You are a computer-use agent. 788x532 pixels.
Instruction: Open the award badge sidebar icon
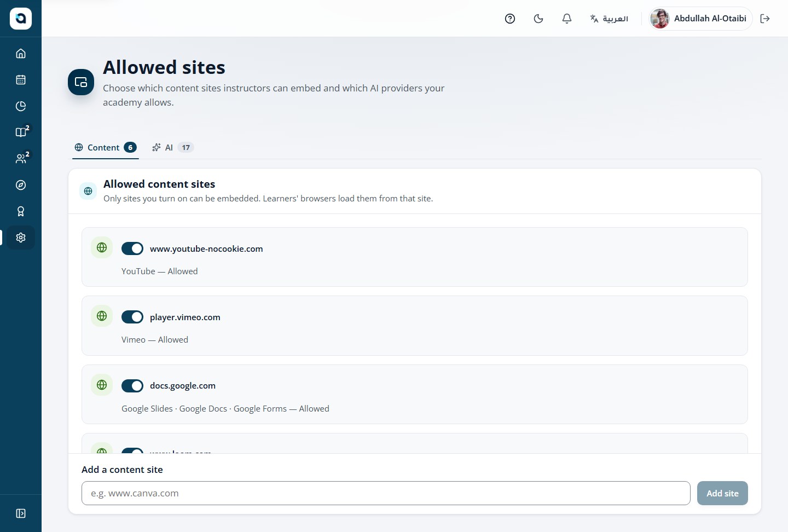click(x=21, y=211)
